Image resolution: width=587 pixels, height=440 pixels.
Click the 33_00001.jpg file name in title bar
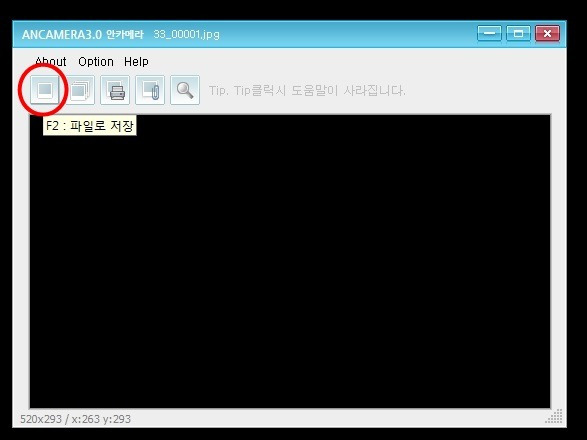[186, 34]
